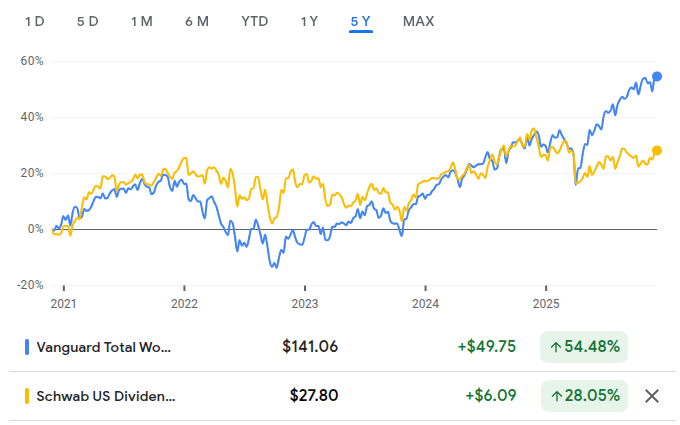Click the blue Vanguard legend color bar

click(27, 347)
